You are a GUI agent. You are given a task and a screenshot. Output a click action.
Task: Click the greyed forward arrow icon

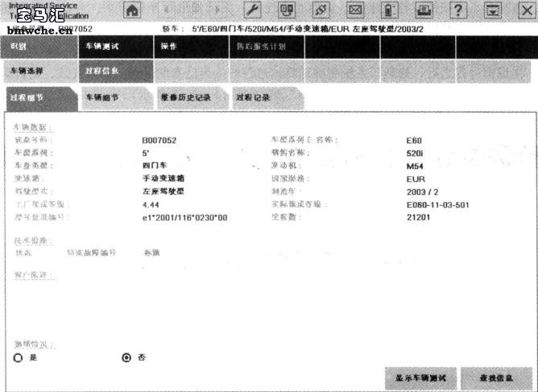(x=218, y=10)
